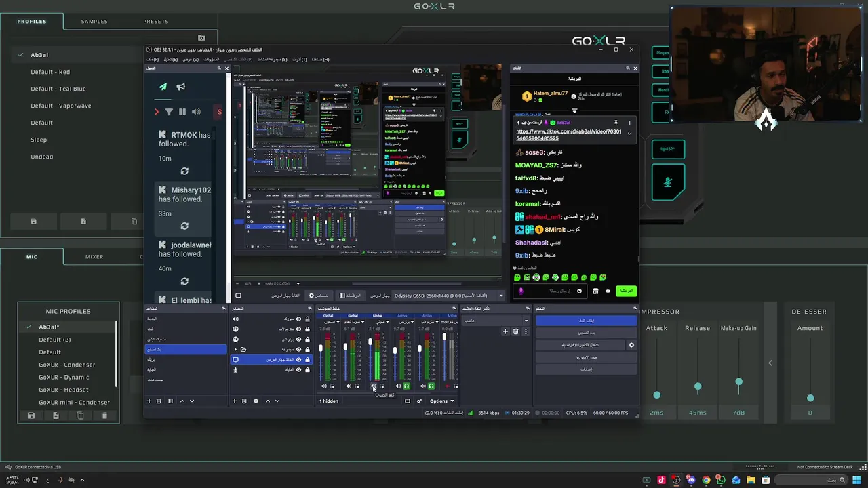Switch to the MIXER tab in GoXLR
Screen dimensions: 868x488
pos(94,257)
